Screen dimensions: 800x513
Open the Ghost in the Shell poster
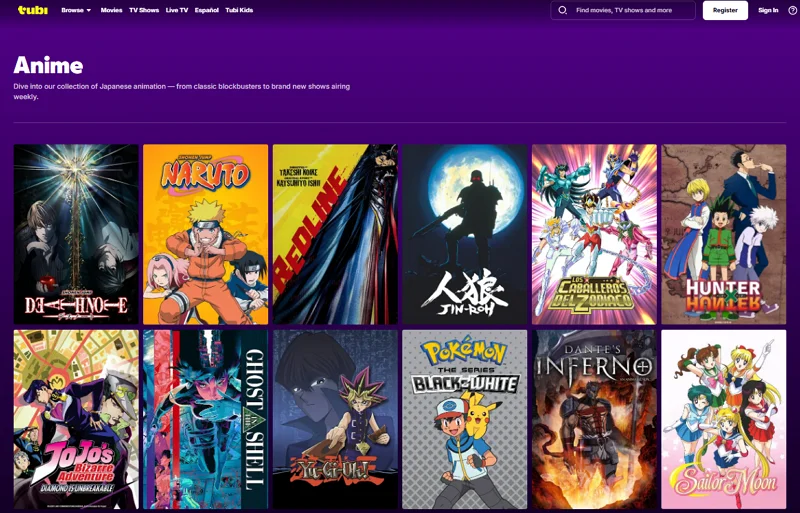click(x=205, y=420)
